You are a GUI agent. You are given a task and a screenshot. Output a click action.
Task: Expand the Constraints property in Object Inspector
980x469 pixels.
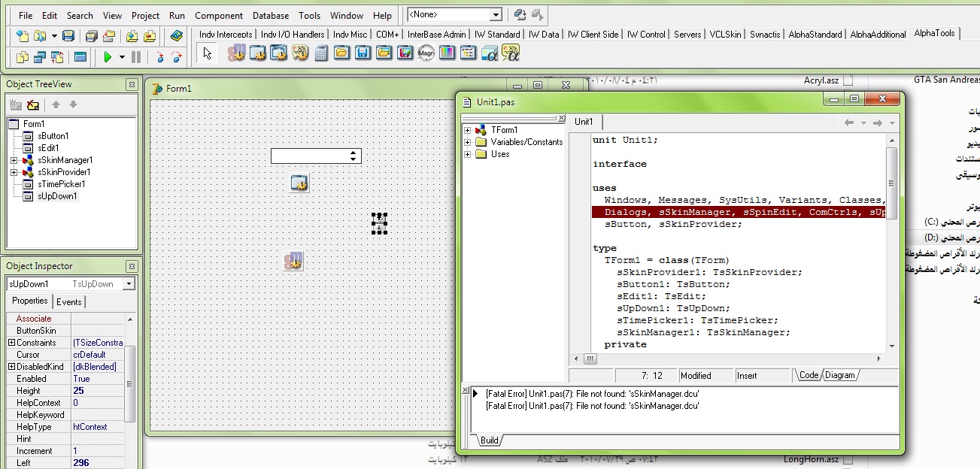tap(11, 343)
